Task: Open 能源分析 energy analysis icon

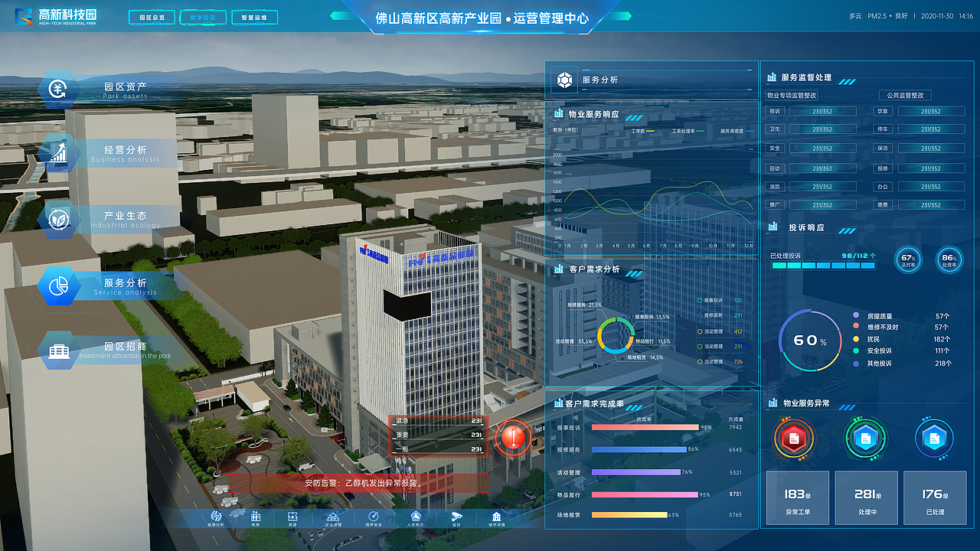Action: 216,517
